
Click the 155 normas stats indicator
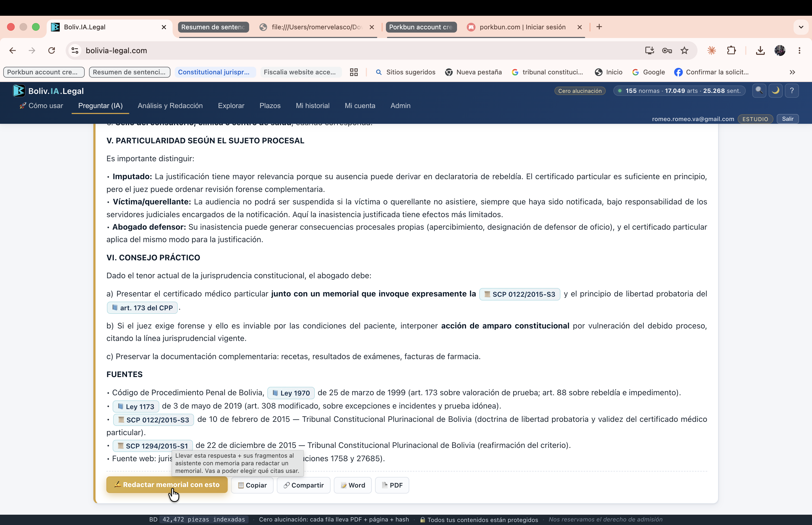coord(680,91)
